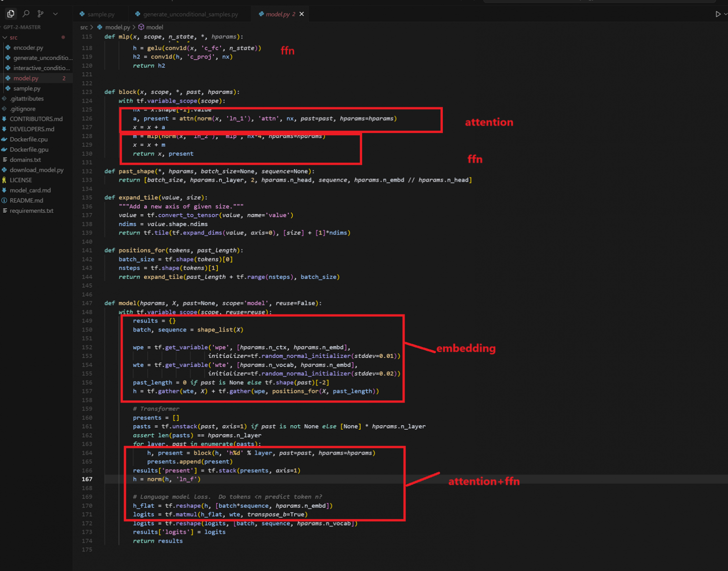Open the Search view icon
Screen dimensions: 728x571
click(x=26, y=14)
